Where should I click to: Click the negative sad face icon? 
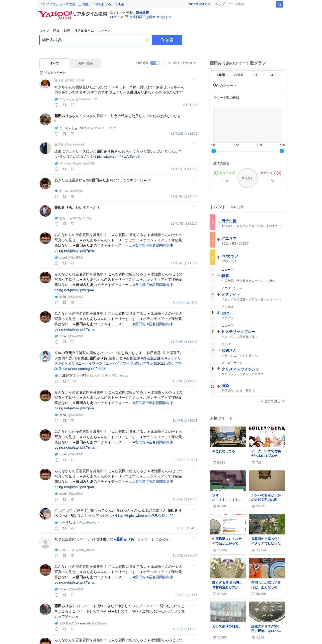point(279,173)
